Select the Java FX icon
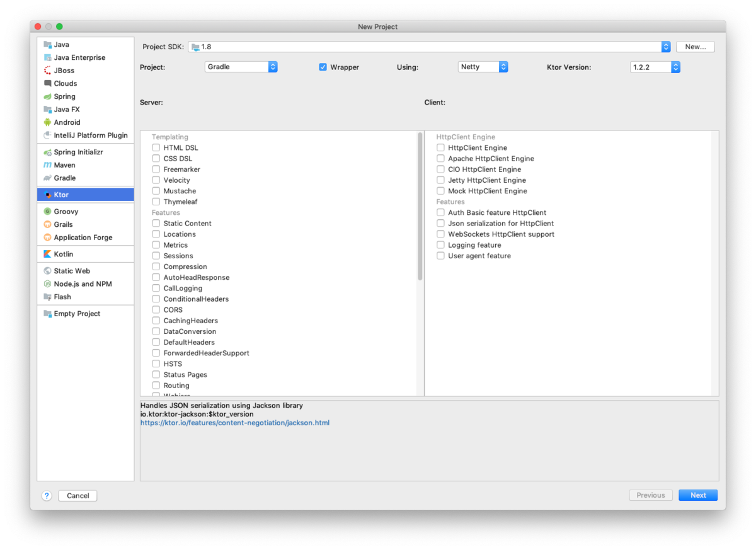The width and height of the screenshot is (756, 550). (x=47, y=110)
